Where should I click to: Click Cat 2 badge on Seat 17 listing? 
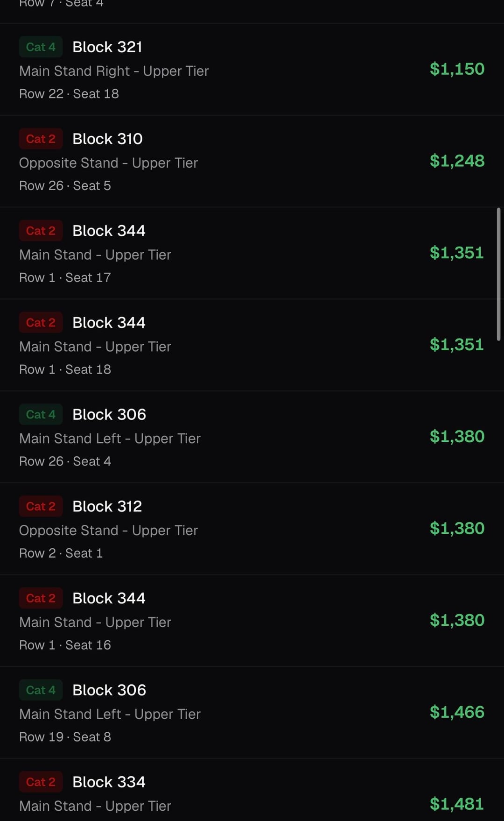point(41,231)
